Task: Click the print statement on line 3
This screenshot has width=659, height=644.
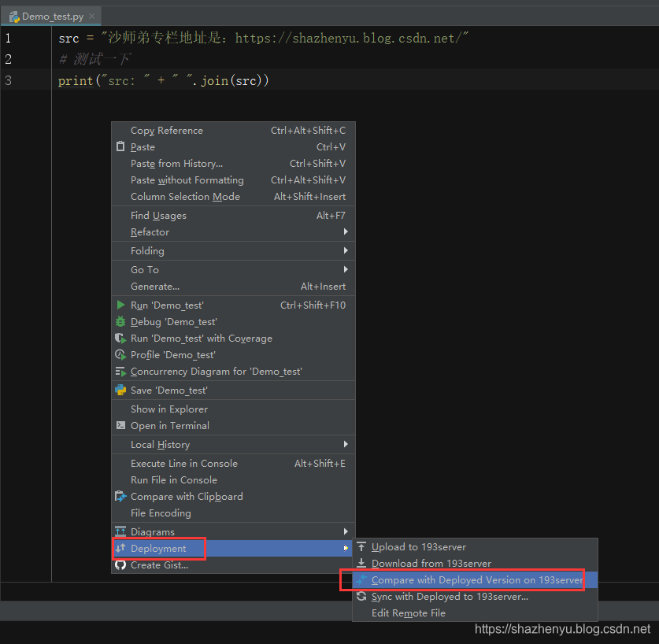Action: click(x=163, y=80)
